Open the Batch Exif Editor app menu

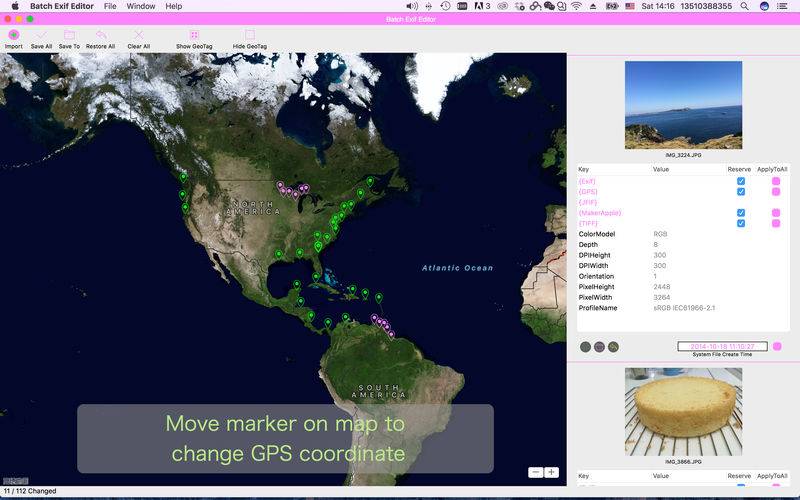click(62, 6)
